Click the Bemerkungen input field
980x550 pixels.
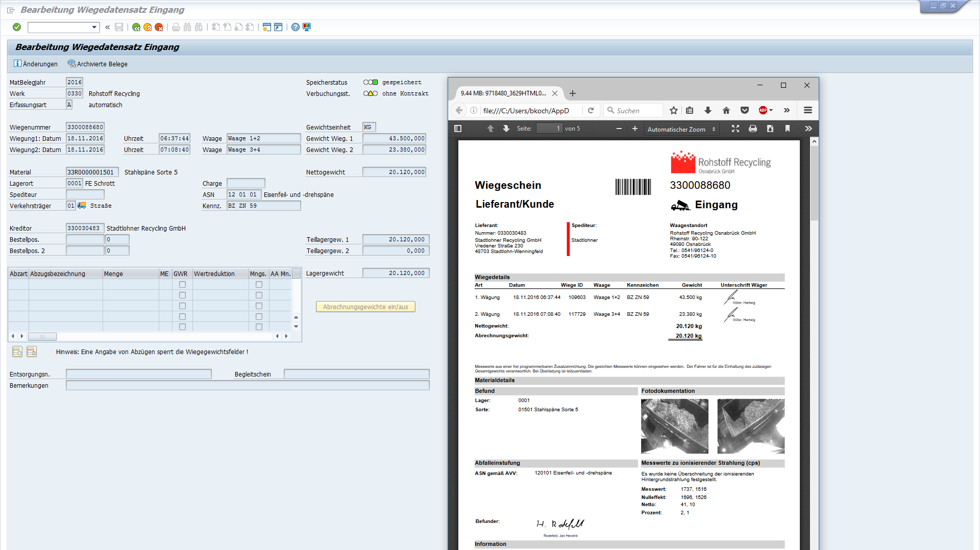(248, 385)
